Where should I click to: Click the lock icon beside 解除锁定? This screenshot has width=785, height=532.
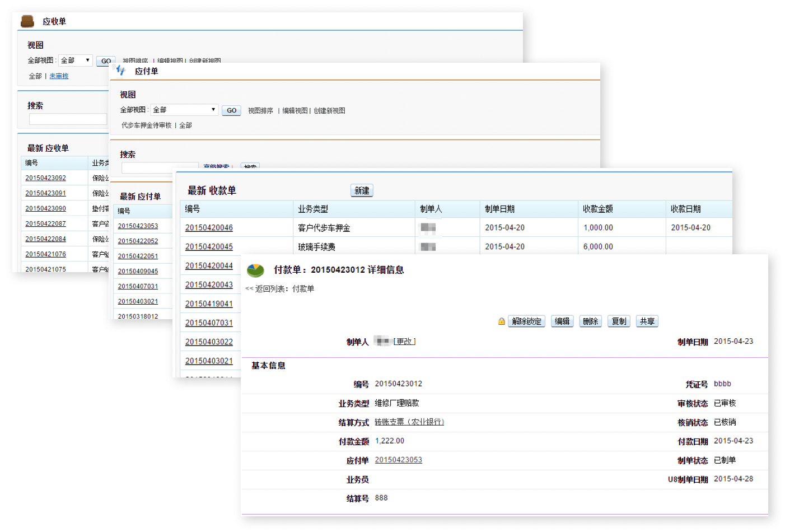click(502, 321)
